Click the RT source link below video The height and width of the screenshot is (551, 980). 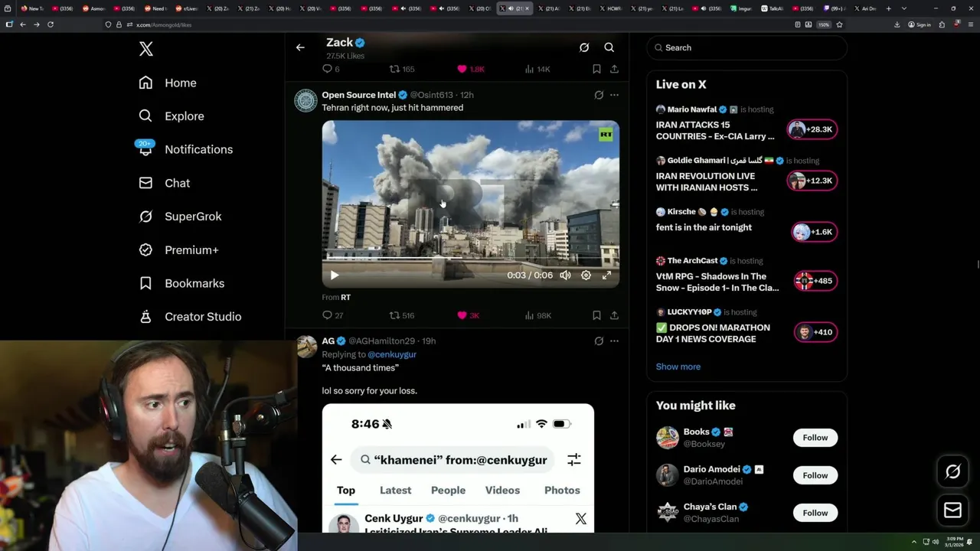pyautogui.click(x=345, y=297)
